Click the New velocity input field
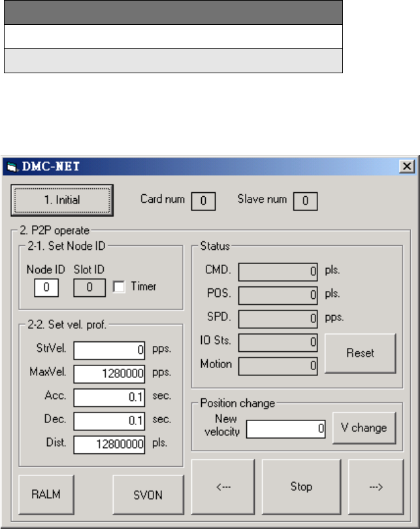This screenshot has height=529, width=420. pyautogui.click(x=286, y=429)
